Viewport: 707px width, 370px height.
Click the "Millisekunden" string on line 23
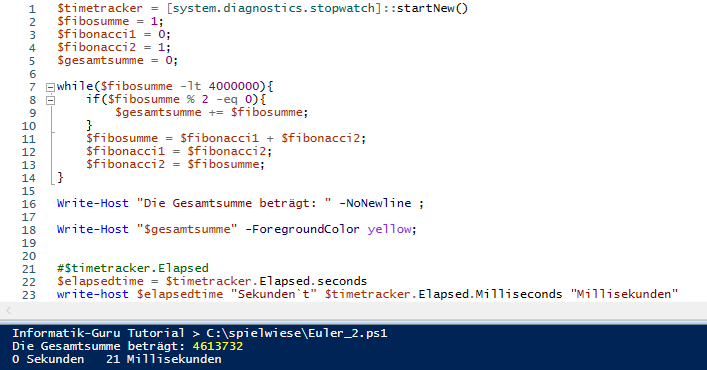[624, 294]
